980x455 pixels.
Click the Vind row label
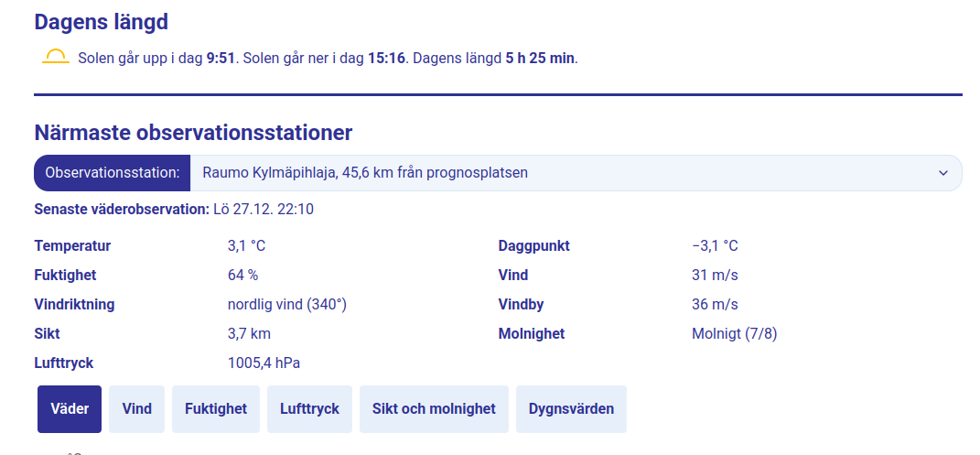coord(513,275)
